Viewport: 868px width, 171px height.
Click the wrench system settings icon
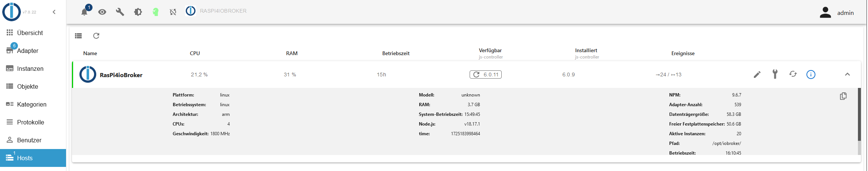[120, 12]
